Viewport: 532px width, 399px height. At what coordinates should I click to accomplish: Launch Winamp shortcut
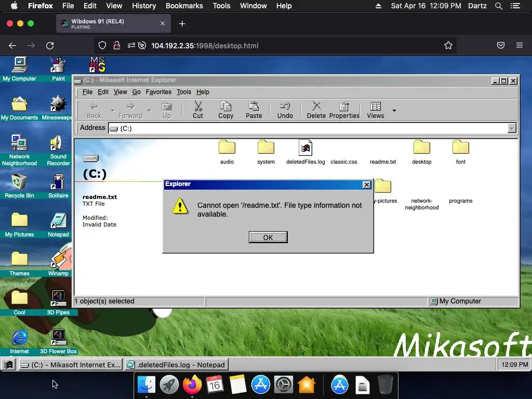point(58,263)
